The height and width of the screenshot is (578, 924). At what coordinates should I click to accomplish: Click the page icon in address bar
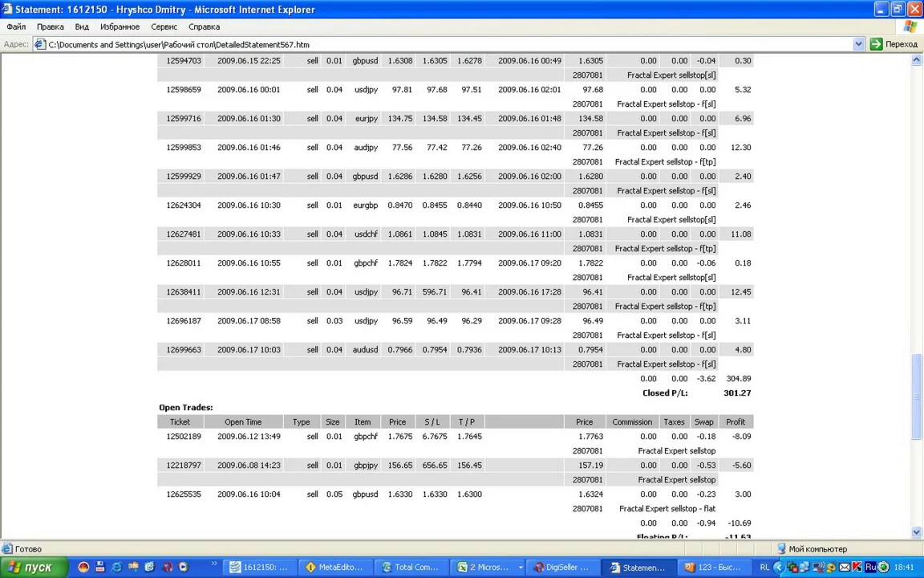[40, 44]
